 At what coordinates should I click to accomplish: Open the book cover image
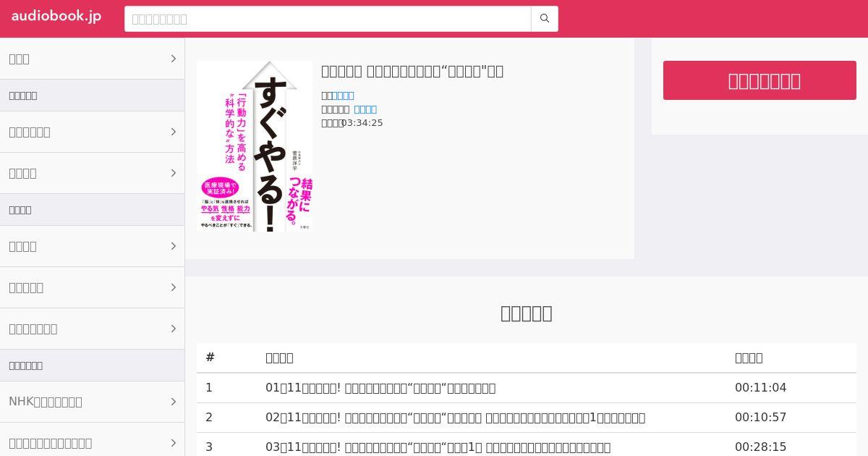tap(255, 146)
